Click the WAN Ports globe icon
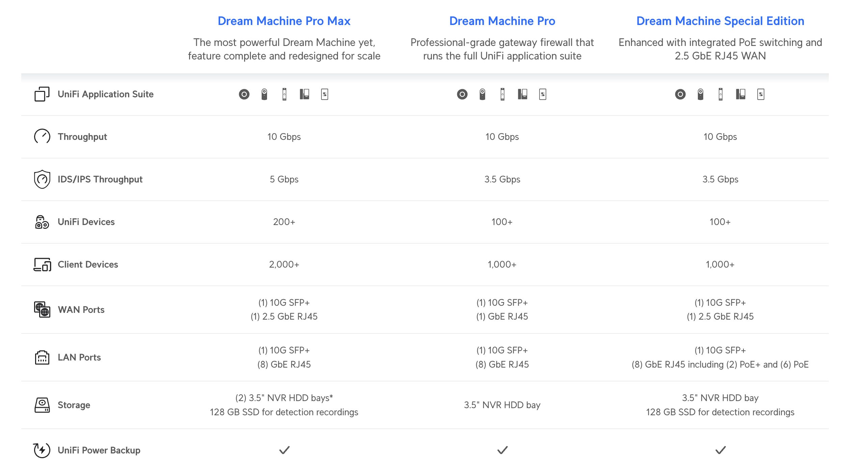868x471 pixels. click(x=42, y=309)
